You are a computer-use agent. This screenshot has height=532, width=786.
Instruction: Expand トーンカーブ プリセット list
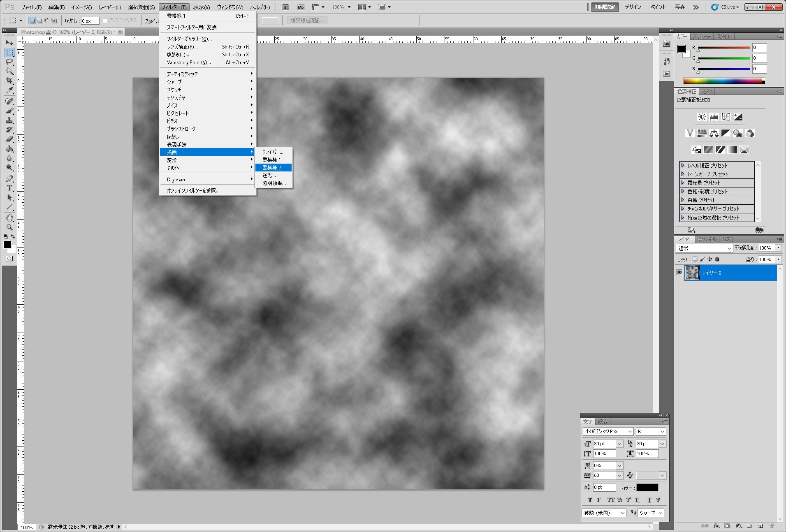(x=683, y=174)
